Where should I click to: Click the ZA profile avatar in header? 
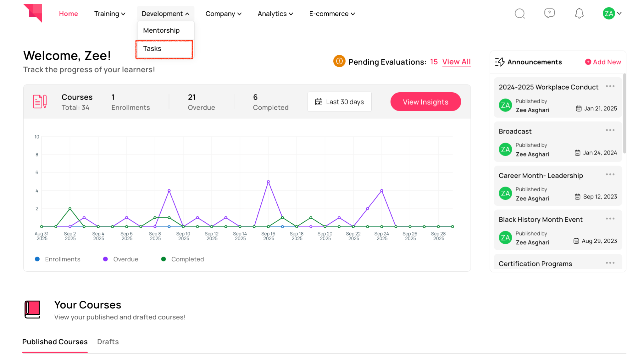coord(609,14)
